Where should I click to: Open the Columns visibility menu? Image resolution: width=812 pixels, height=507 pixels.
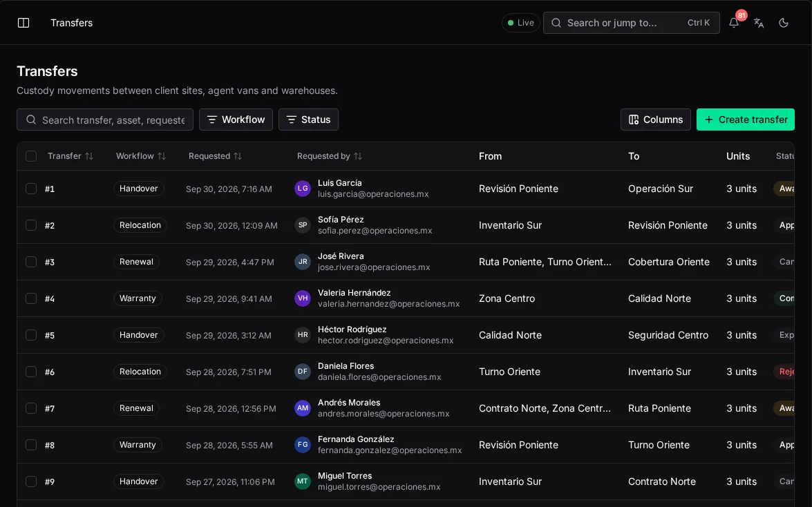point(656,119)
